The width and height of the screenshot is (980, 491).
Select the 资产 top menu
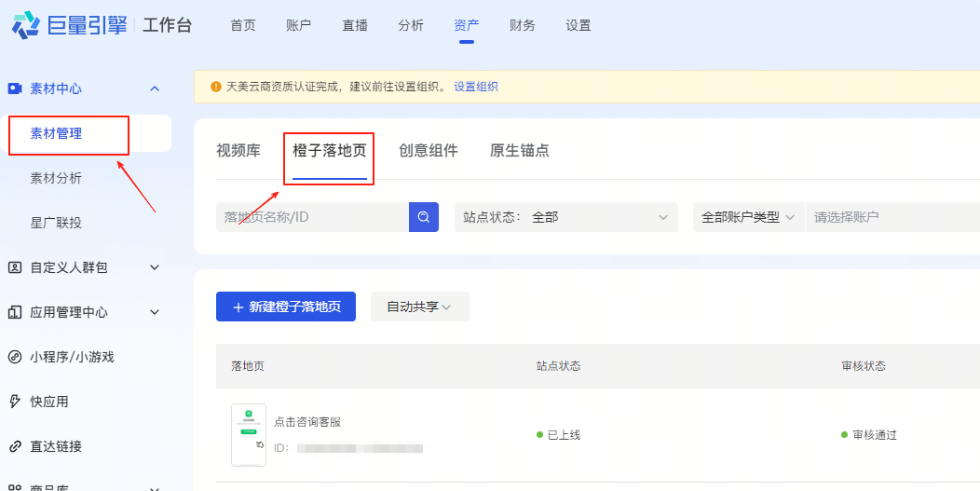(x=467, y=26)
